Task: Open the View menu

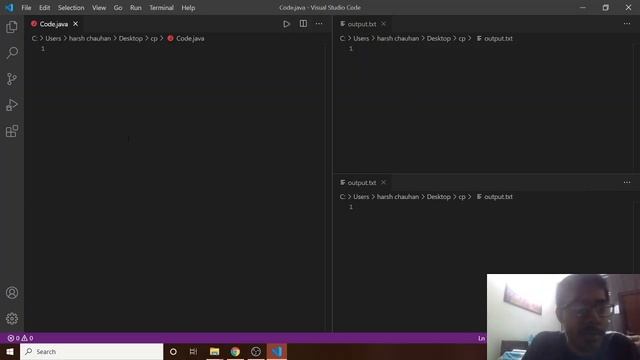Action: [99, 8]
